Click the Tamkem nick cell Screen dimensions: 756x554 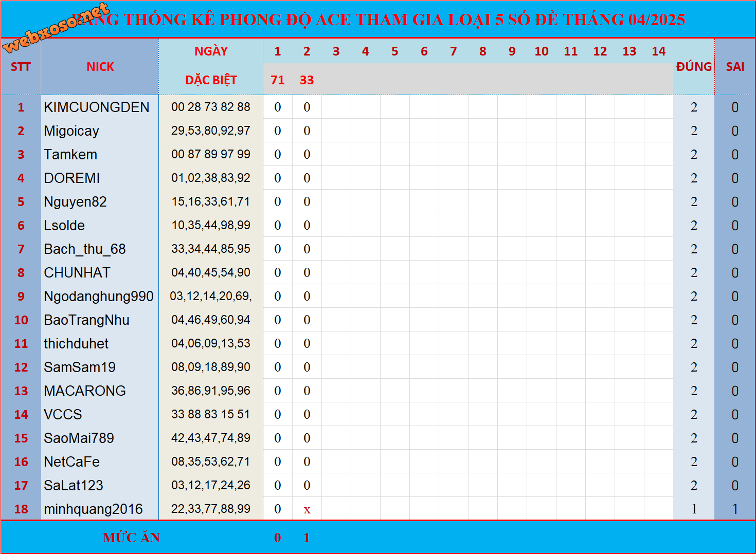coord(100,154)
